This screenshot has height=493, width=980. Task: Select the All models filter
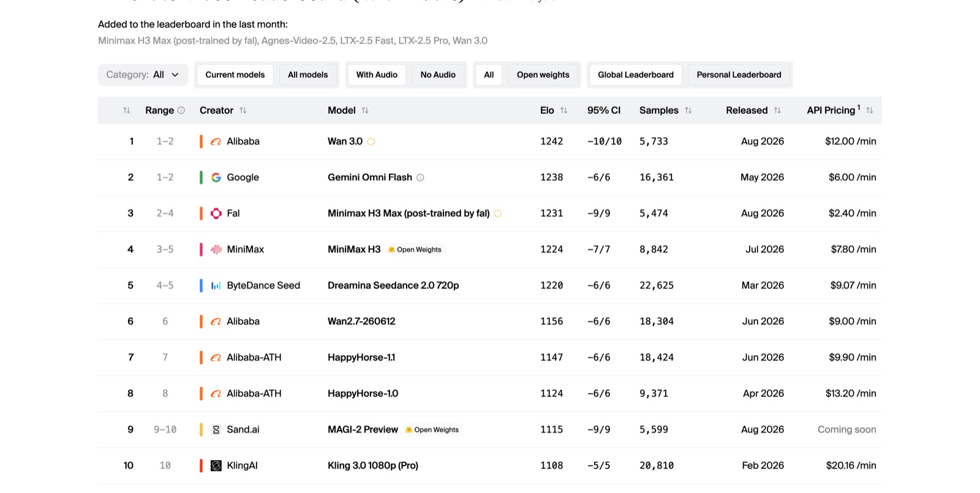tap(308, 75)
